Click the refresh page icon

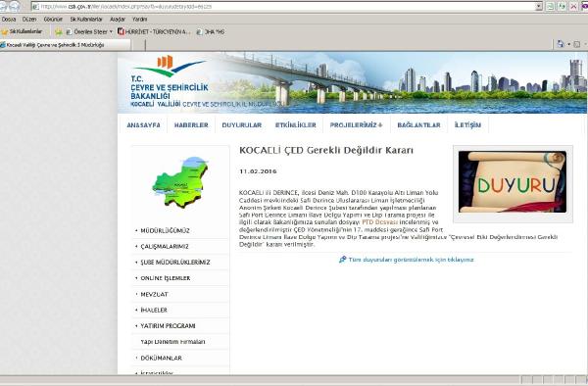[562, 7]
